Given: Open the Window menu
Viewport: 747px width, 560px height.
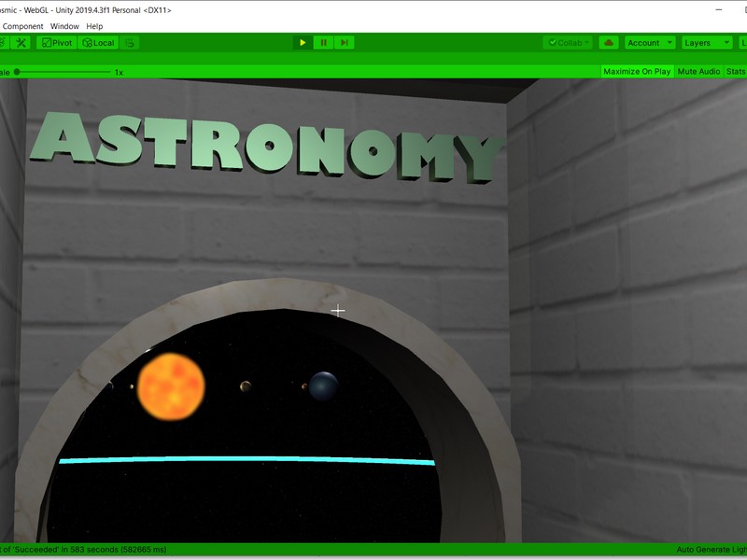Looking at the screenshot, I should point(64,26).
